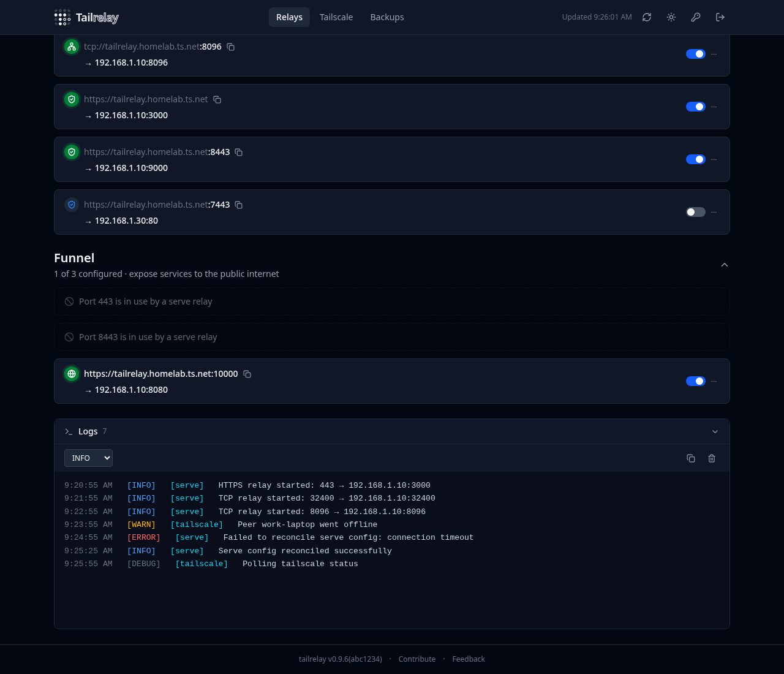
Task: Open the Backups tab
Action: point(387,17)
